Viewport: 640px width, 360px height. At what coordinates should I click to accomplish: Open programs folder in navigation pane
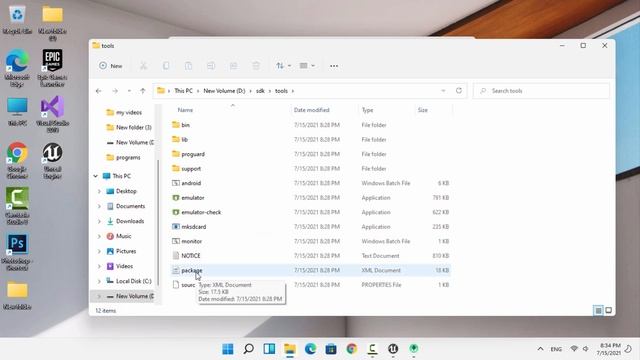123,158
